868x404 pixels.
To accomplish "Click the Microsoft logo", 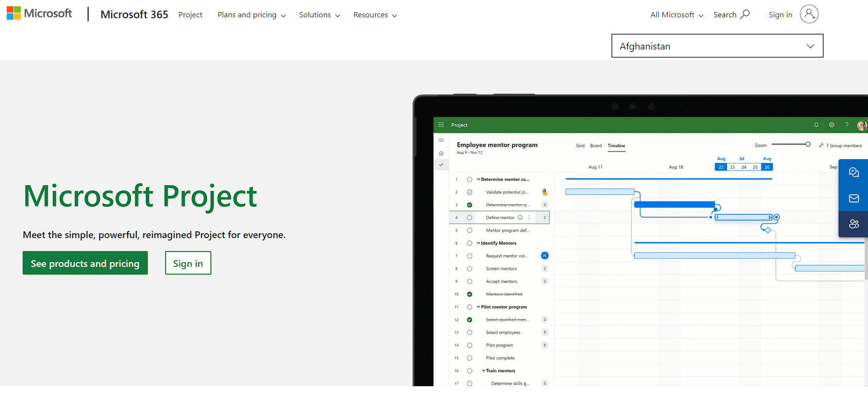I will click(39, 13).
